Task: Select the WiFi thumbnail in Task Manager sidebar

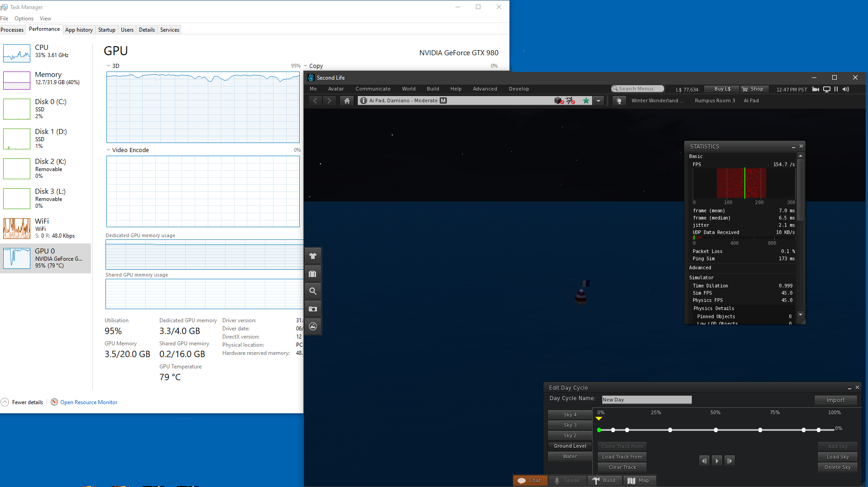Action: pyautogui.click(x=17, y=229)
